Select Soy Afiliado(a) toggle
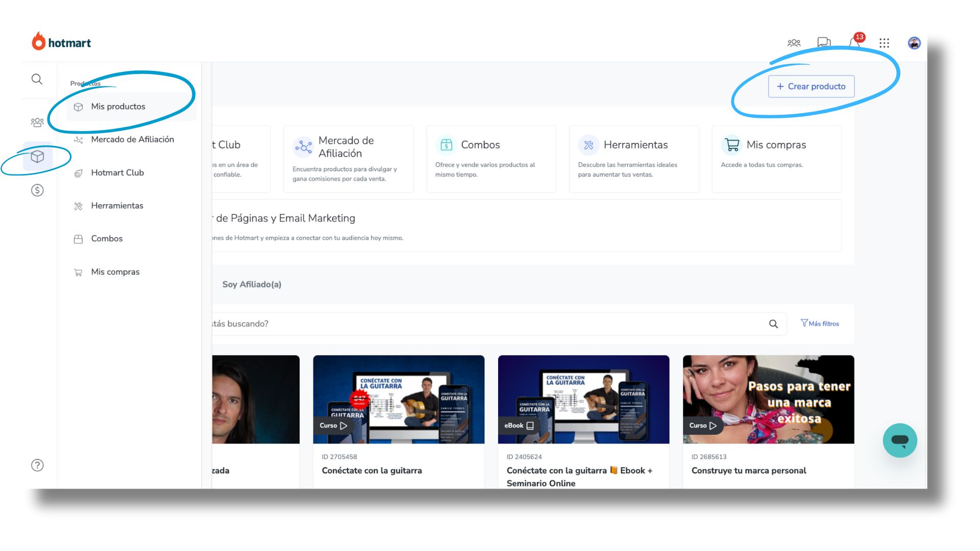This screenshot has width=980, height=551. (x=253, y=284)
